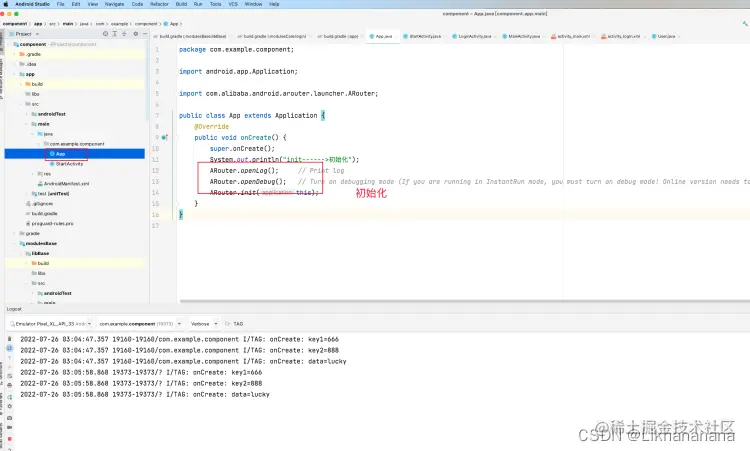This screenshot has height=451, width=750.
Task: Open the emulator device dropdown in Logcat
Action: tap(51, 324)
